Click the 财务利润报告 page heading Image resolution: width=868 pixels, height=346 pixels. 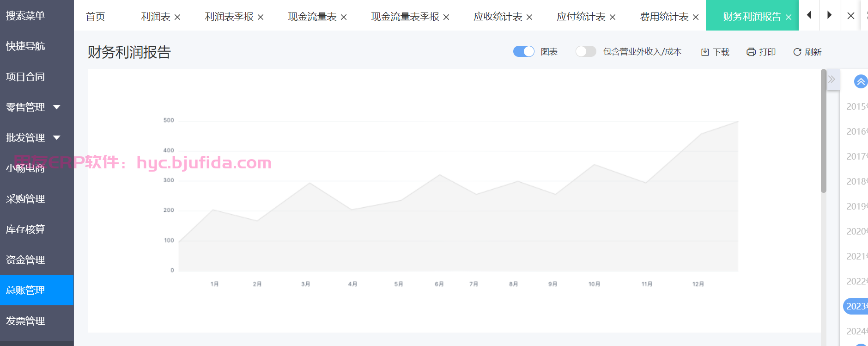point(129,52)
